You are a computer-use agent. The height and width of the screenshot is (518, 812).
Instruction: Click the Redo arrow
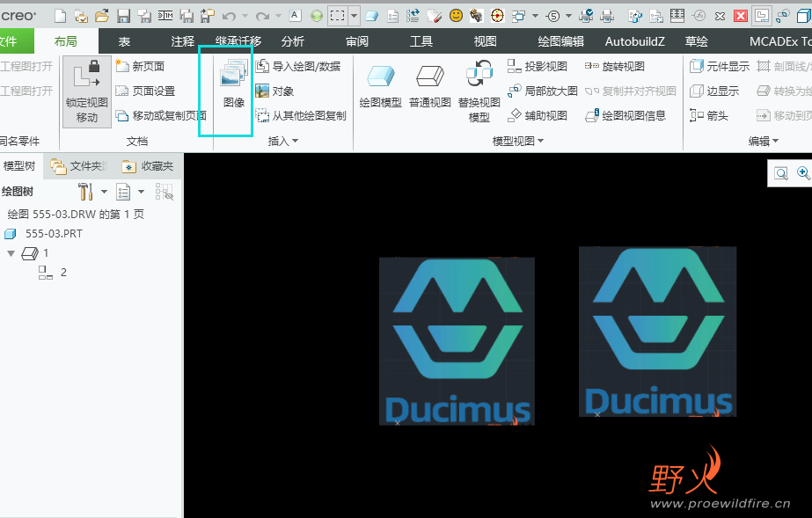(x=262, y=16)
